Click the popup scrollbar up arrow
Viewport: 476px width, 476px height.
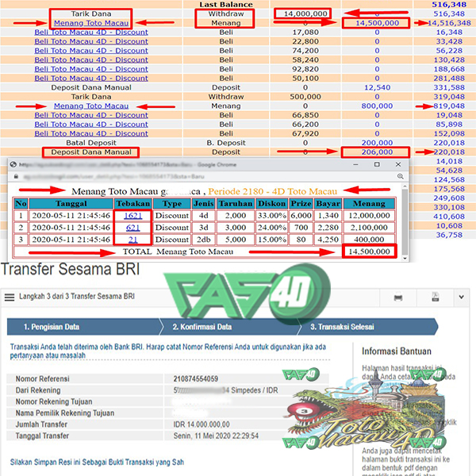[x=405, y=186]
